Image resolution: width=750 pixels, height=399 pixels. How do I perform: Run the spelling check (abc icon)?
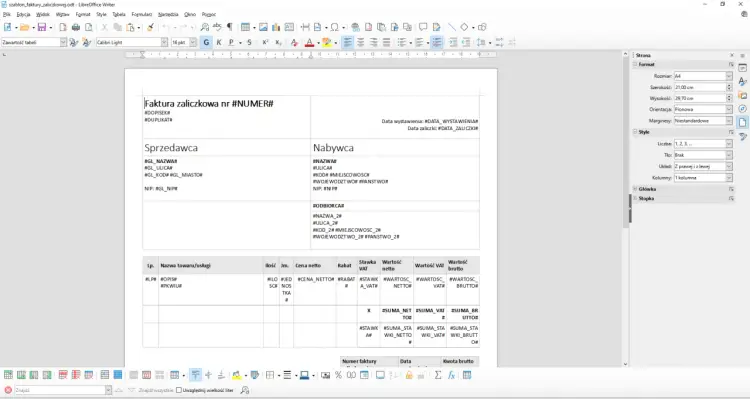click(217, 27)
